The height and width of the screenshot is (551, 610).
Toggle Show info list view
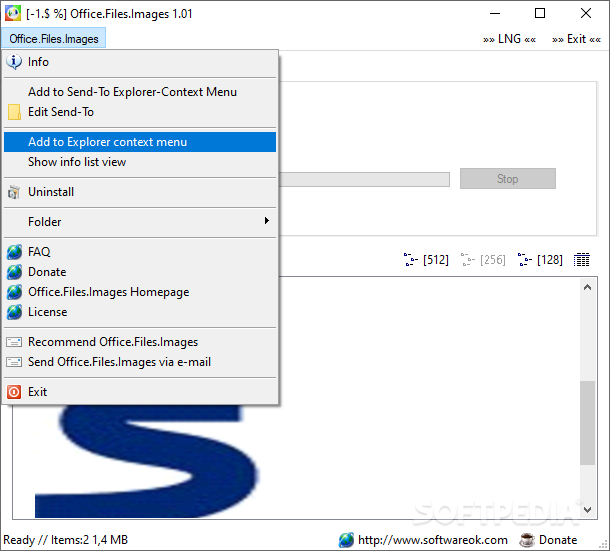140,162
